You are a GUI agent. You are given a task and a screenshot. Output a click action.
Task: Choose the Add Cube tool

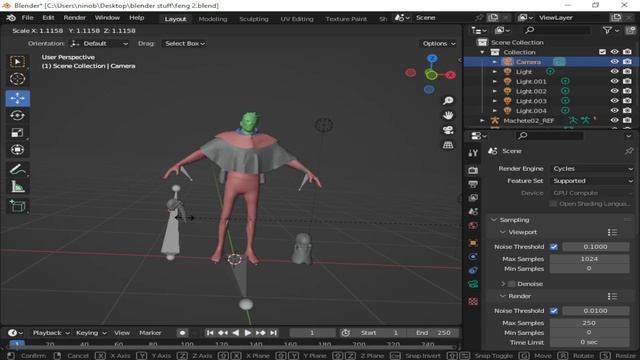point(17,206)
